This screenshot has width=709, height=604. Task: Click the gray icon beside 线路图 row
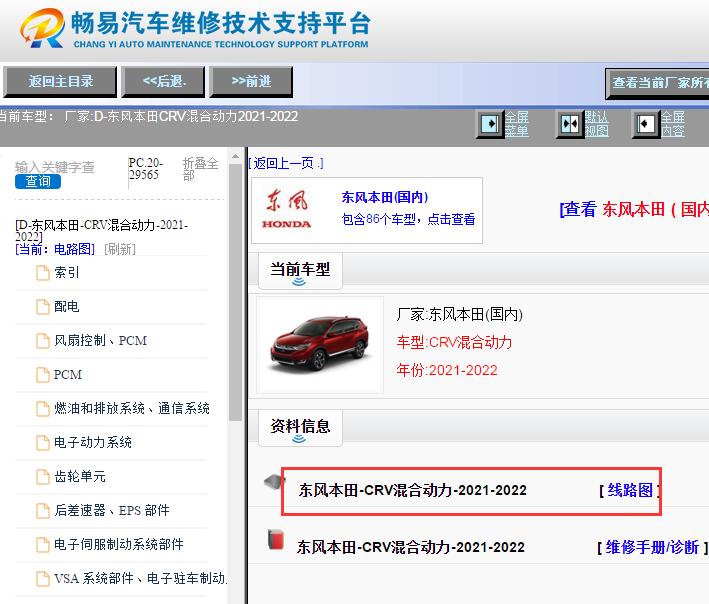tap(274, 482)
